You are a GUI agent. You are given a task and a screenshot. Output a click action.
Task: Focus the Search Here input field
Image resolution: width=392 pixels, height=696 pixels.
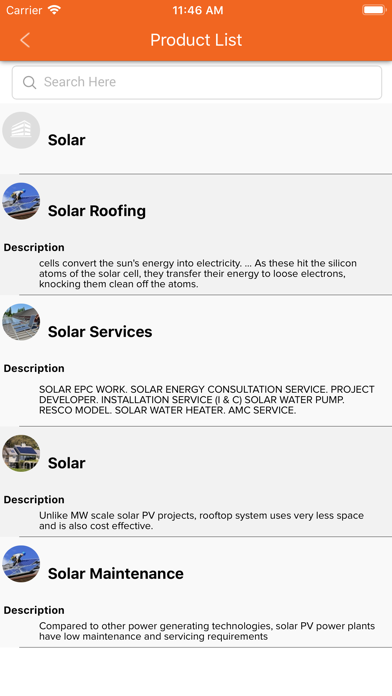[x=197, y=83]
